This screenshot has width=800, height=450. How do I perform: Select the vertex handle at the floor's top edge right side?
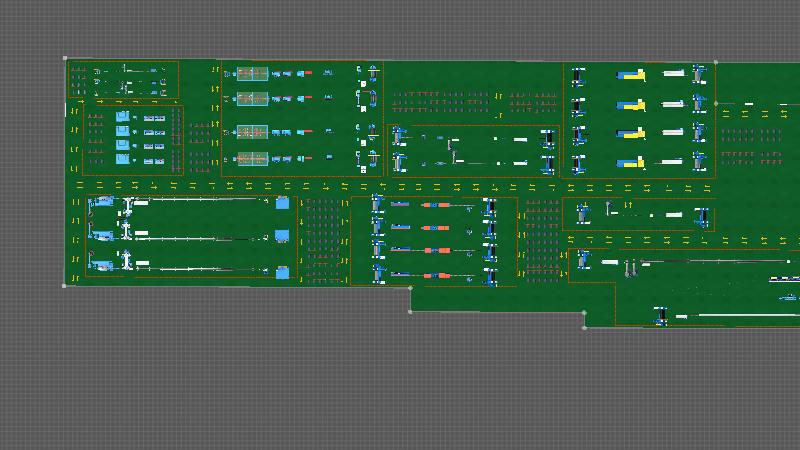point(715,63)
